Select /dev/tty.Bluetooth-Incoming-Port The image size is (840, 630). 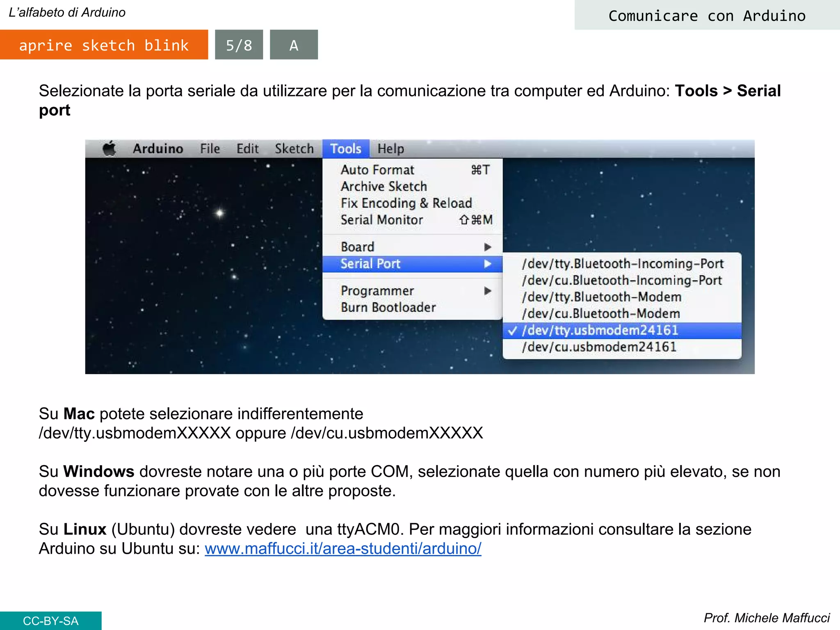coord(622,264)
